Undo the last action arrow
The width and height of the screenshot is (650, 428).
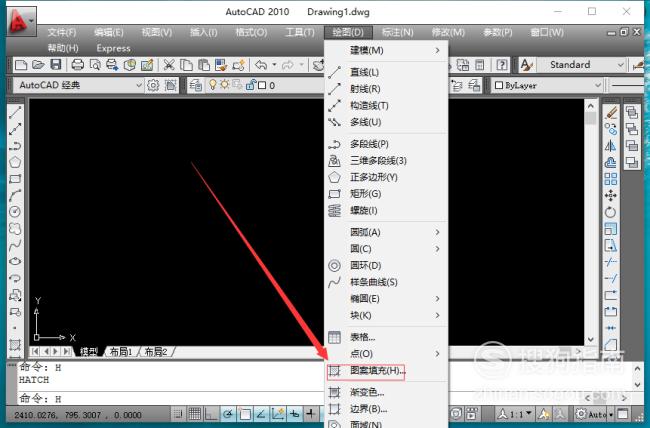(261, 65)
